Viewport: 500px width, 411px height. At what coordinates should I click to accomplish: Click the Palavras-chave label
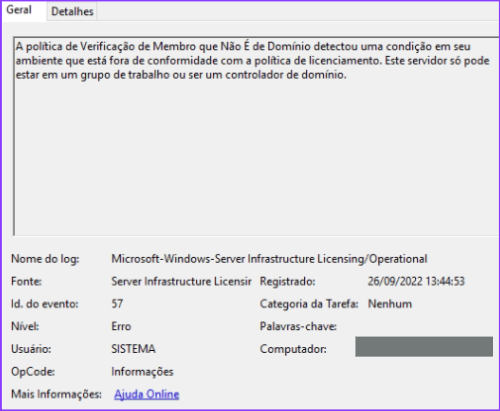click(298, 326)
